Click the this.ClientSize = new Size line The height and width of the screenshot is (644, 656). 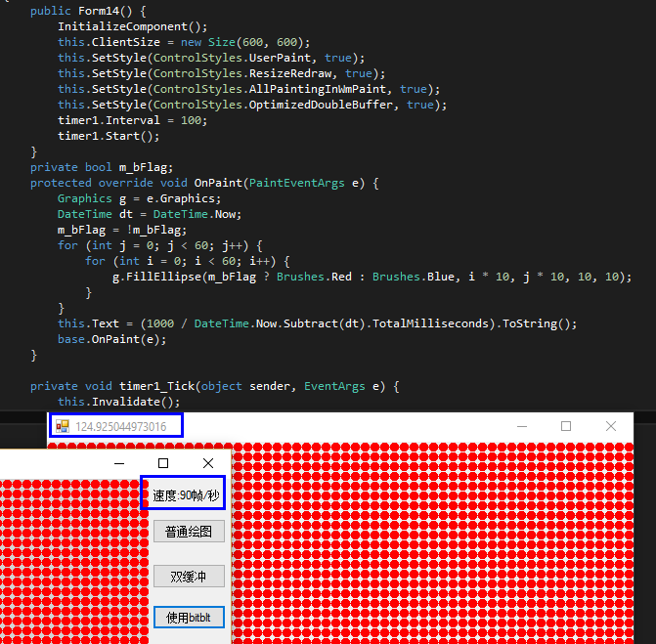[184, 42]
